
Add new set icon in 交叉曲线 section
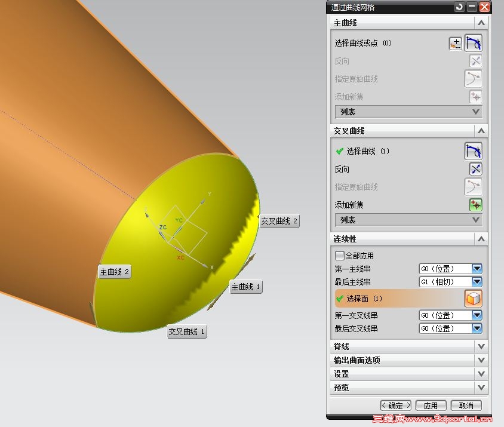coord(476,205)
